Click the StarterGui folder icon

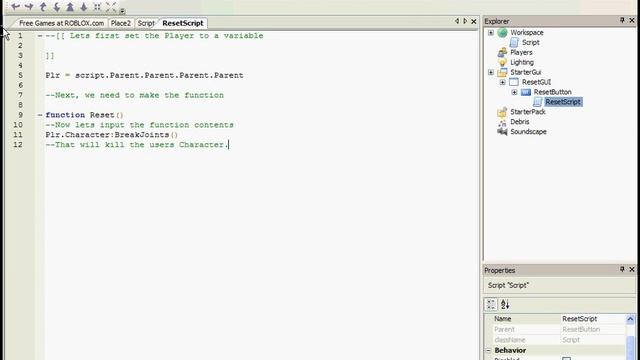[x=502, y=72]
